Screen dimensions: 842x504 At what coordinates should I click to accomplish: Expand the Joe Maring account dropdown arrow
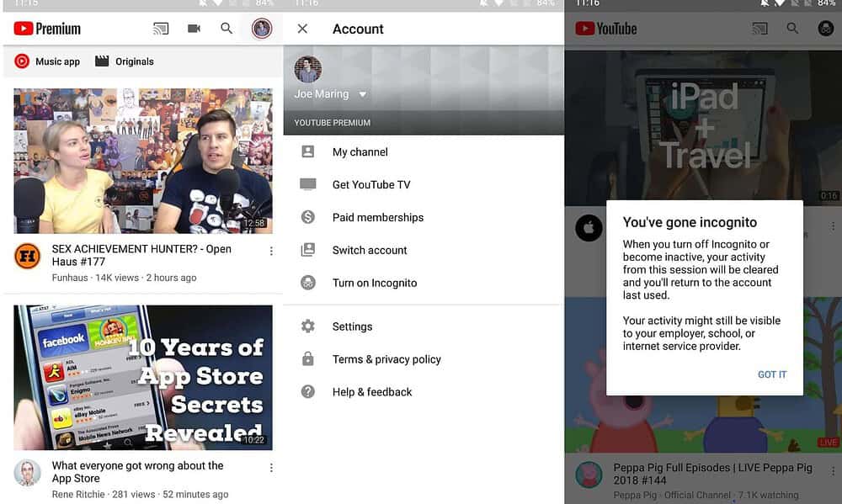click(362, 94)
